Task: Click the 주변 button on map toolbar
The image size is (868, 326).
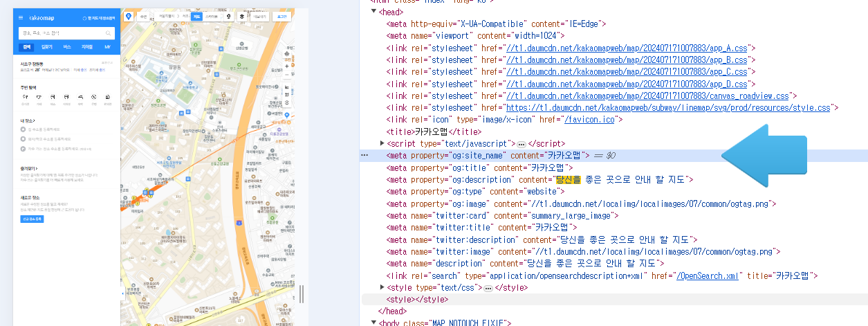Action: (x=143, y=17)
